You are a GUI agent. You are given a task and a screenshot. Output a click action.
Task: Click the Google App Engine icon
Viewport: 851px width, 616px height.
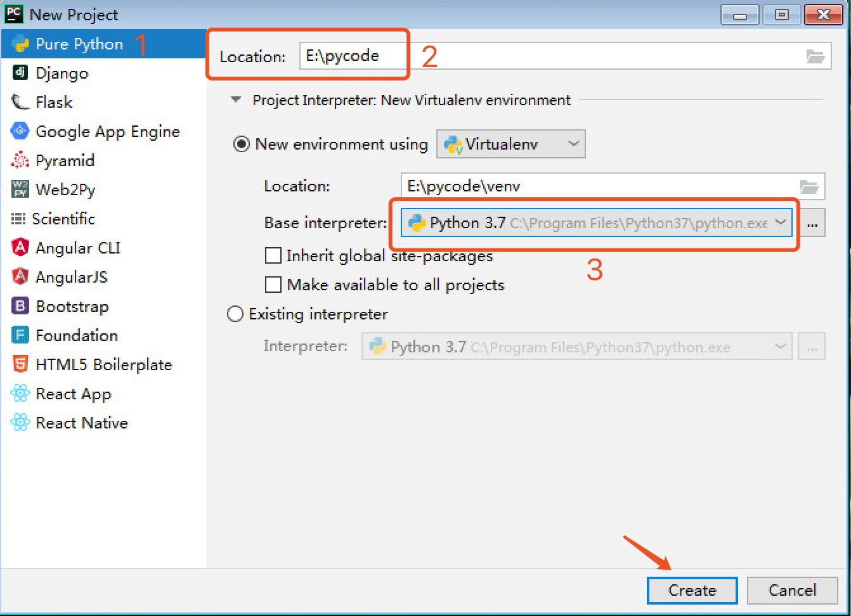coord(20,131)
